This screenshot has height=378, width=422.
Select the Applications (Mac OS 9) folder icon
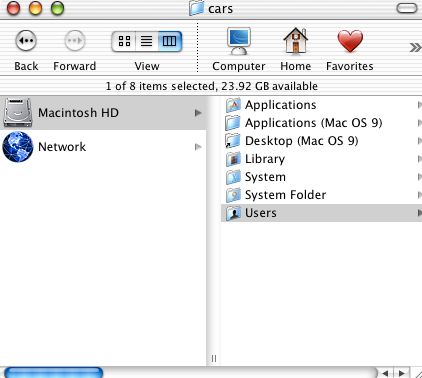coord(233,123)
